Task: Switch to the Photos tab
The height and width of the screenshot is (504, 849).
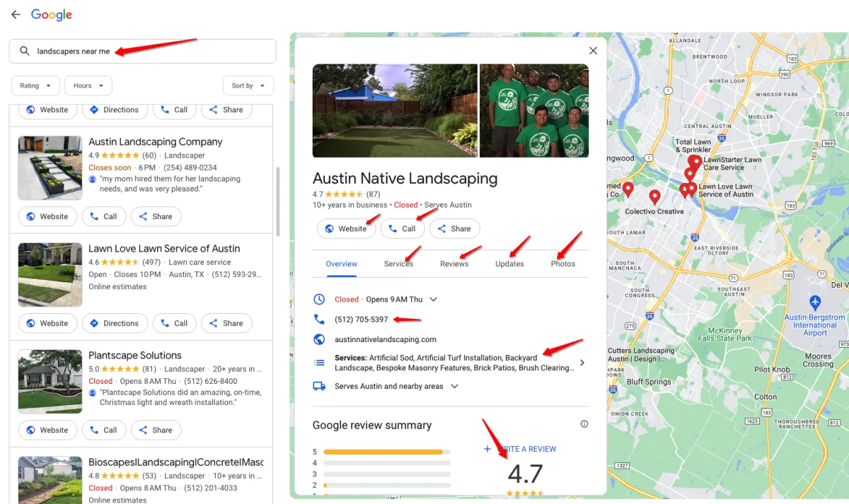Action: 563,264
